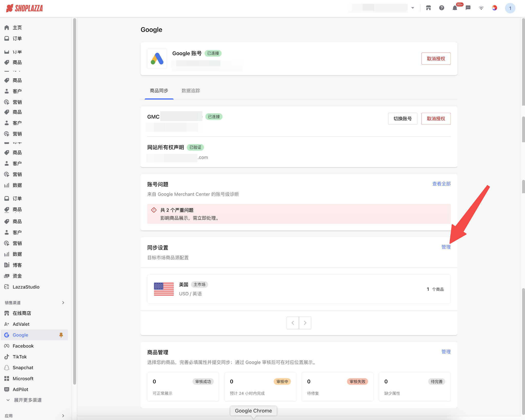Go to next page of markets
525x420 pixels.
(x=305, y=323)
